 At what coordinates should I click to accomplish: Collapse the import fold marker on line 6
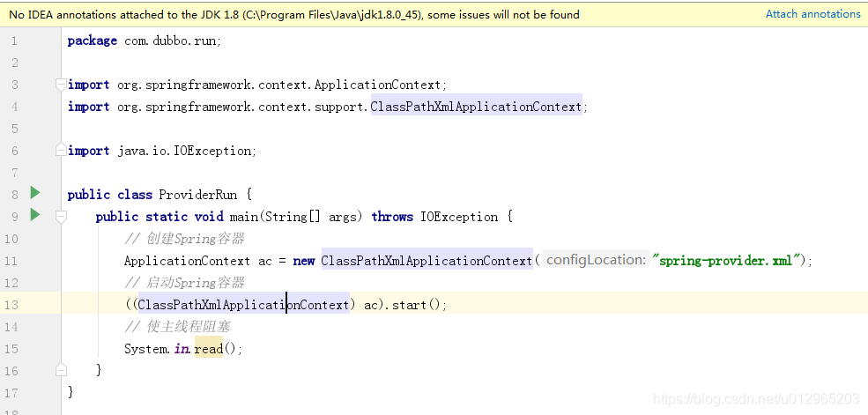pos(61,151)
